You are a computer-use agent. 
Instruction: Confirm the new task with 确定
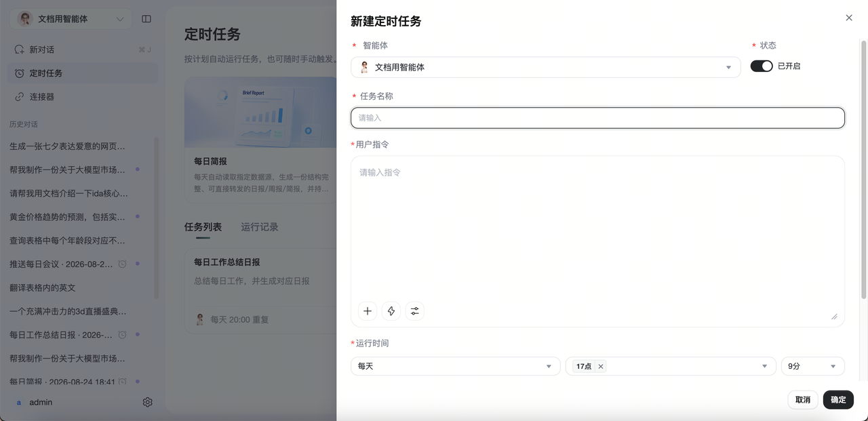coord(838,400)
